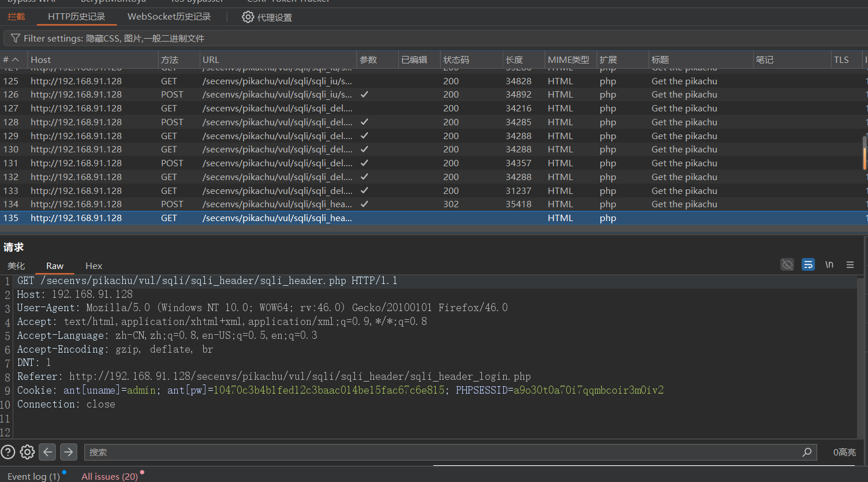The image size is (868, 482).
Task: Toggle the word wrap icon in request panel
Action: [808, 264]
